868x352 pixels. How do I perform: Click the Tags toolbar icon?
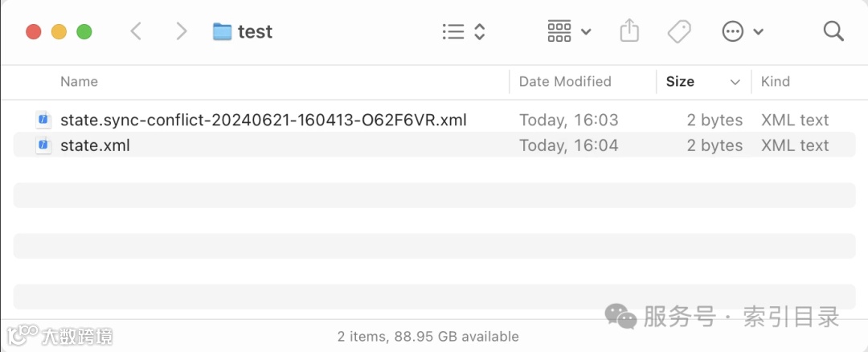679,32
